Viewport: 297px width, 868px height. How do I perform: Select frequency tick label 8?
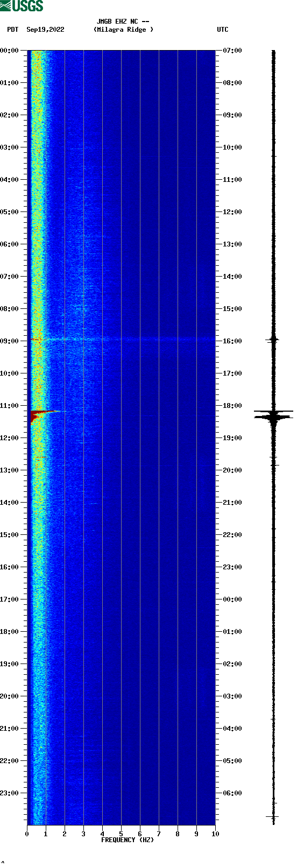click(x=178, y=834)
